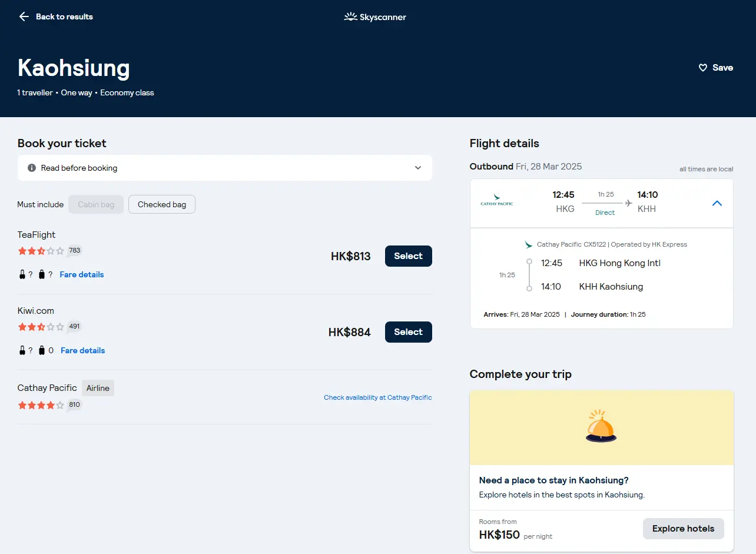756x554 pixels.
Task: Click the TeaFlight provider name
Action: tap(37, 235)
